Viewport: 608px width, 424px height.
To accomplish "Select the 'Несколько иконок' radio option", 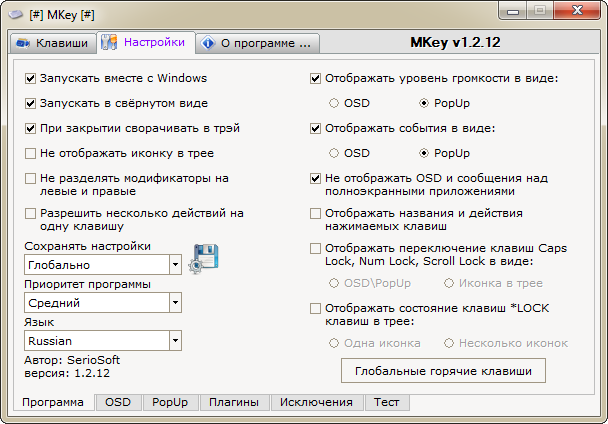I will pyautogui.click(x=449, y=343).
